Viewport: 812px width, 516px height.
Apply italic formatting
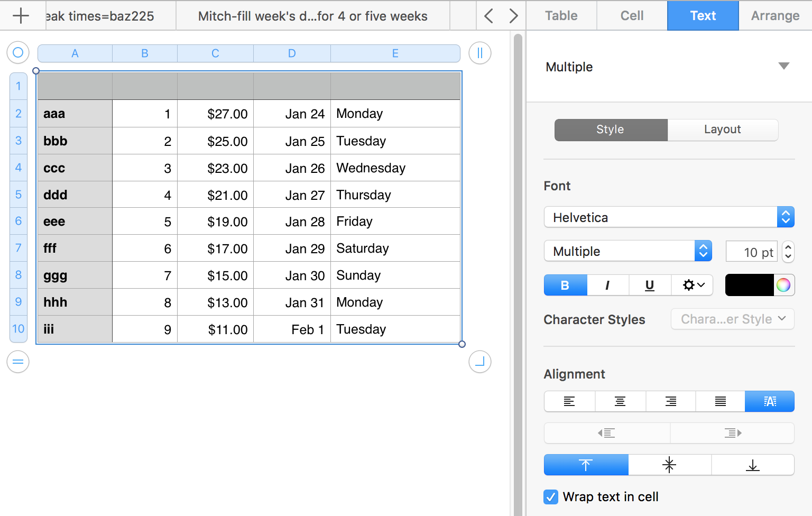coord(607,285)
